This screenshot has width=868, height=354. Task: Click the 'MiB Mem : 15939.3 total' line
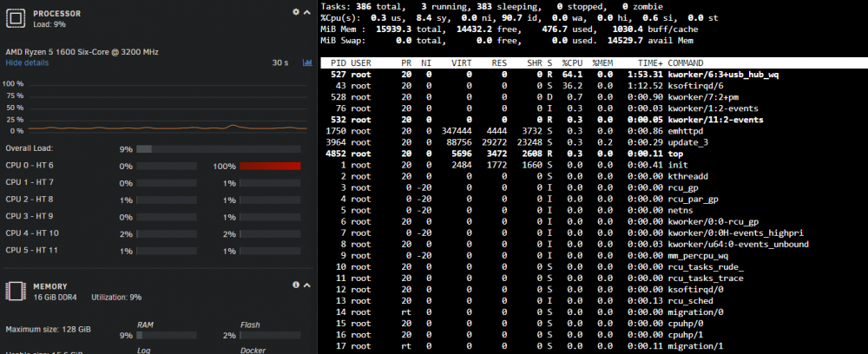click(x=510, y=29)
